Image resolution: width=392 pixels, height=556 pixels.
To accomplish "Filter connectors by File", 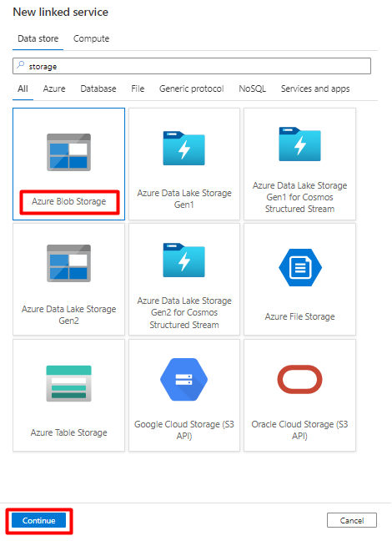I will 138,88.
